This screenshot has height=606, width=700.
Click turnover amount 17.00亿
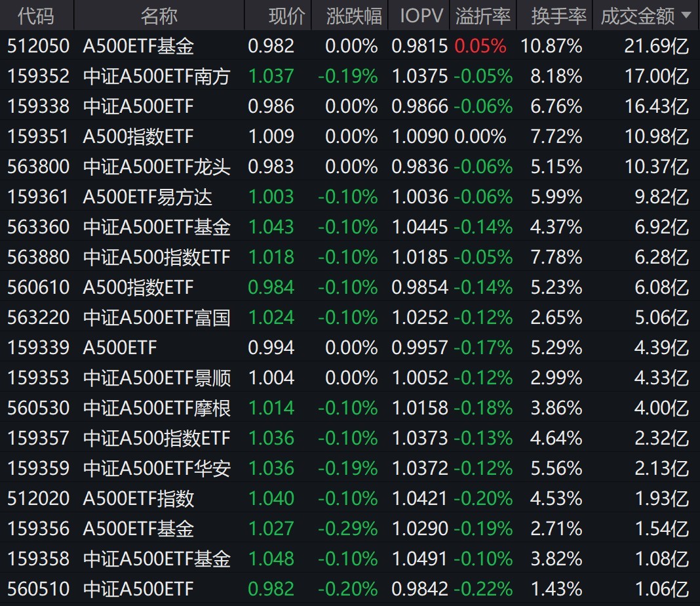[x=657, y=76]
